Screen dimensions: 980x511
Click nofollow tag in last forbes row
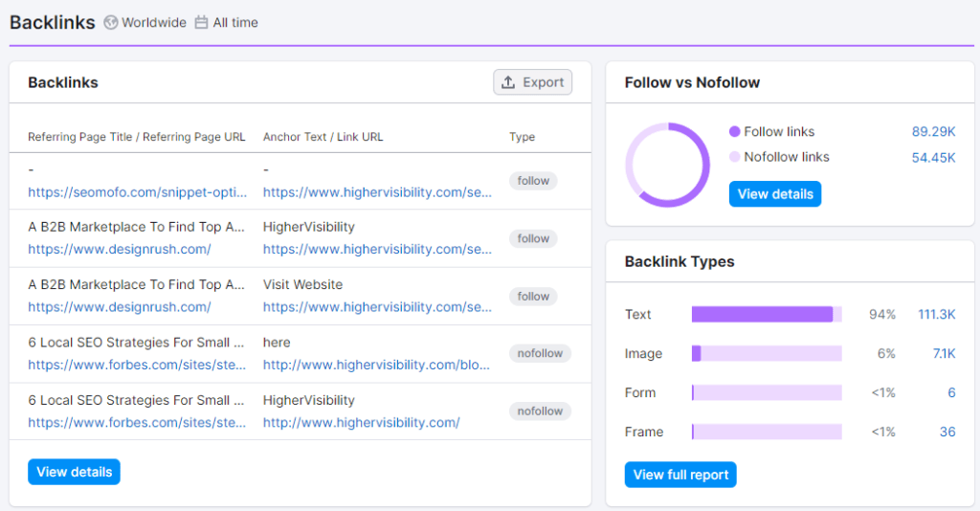click(x=540, y=411)
